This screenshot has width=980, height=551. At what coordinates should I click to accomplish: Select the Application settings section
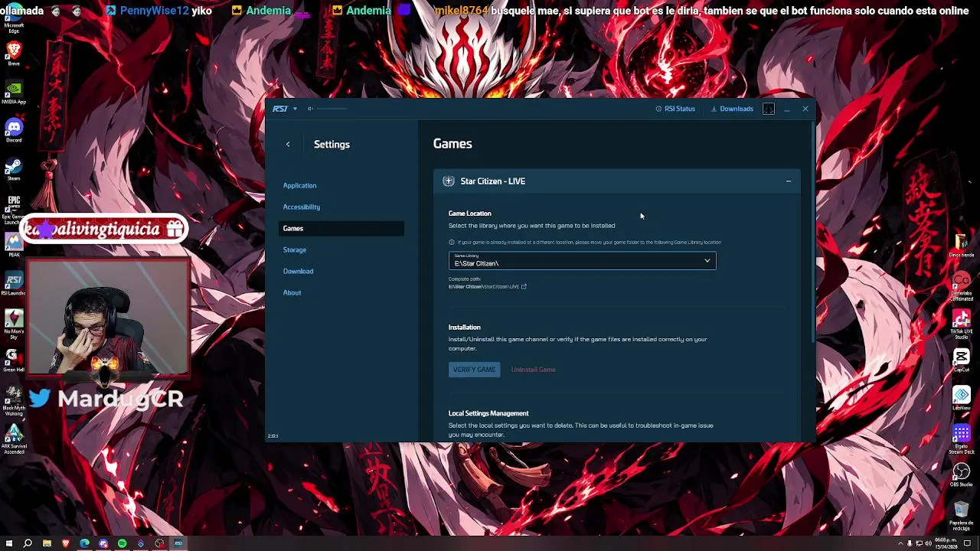point(299,185)
